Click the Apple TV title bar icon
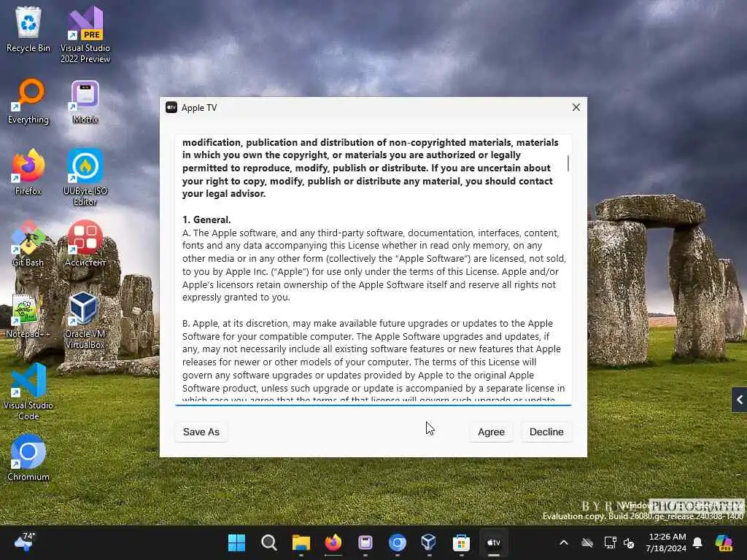Screen dimensions: 747x560 pos(171,108)
